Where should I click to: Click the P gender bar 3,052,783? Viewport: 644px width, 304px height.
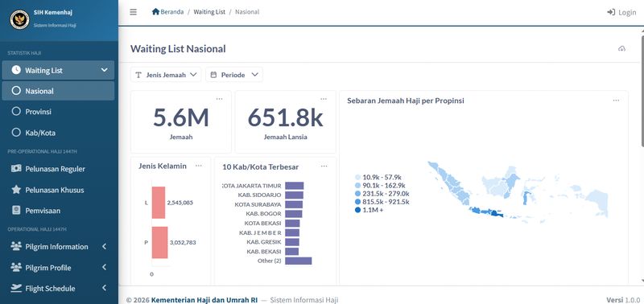(159, 242)
